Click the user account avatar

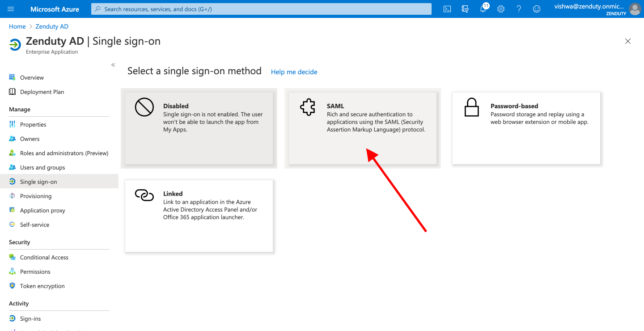click(x=635, y=9)
